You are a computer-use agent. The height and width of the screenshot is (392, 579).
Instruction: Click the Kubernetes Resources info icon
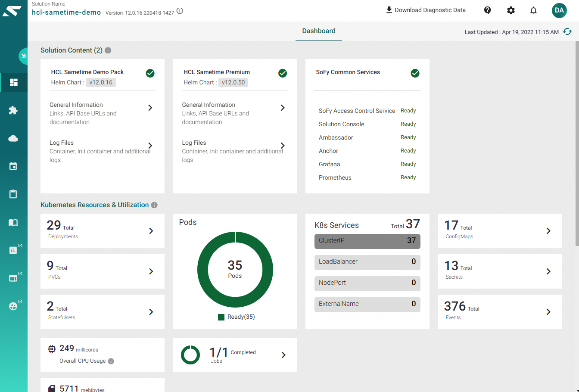click(154, 205)
